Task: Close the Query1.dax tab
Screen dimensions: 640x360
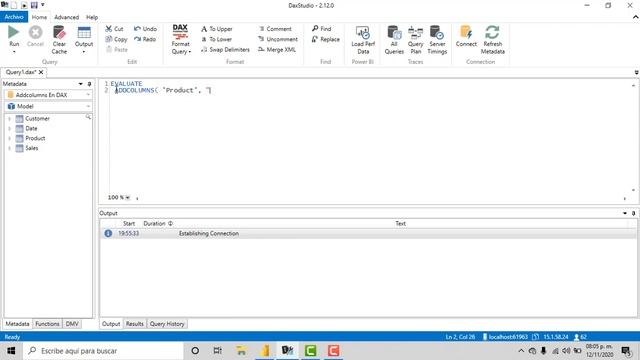Action: 41,72
